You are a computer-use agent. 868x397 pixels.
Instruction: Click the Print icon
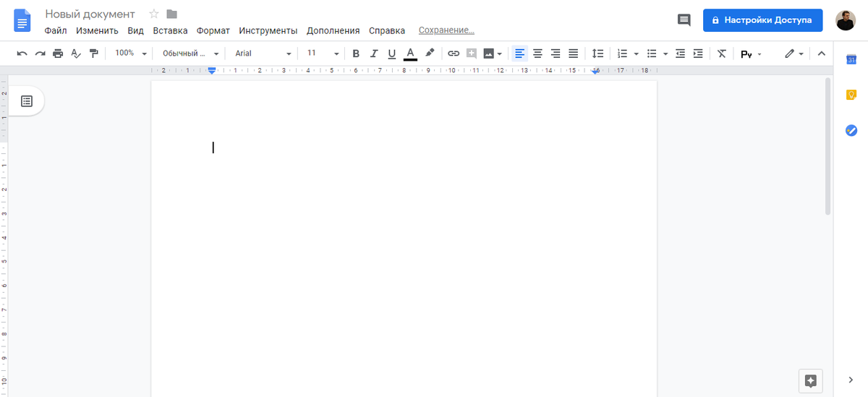tap(58, 54)
